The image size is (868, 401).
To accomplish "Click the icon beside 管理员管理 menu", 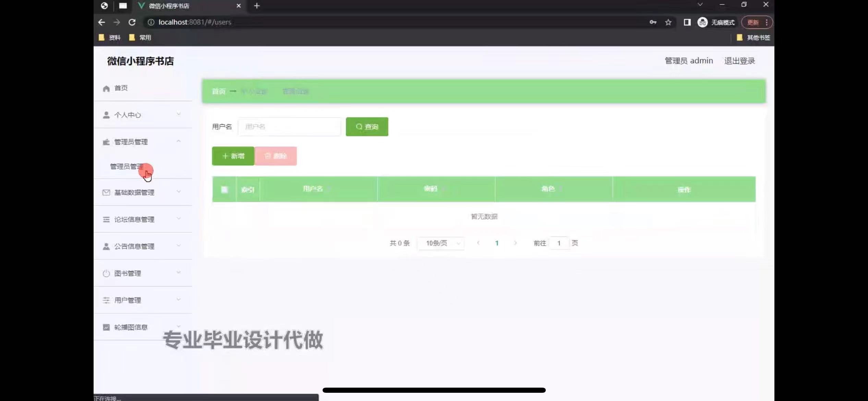I will coord(106,142).
